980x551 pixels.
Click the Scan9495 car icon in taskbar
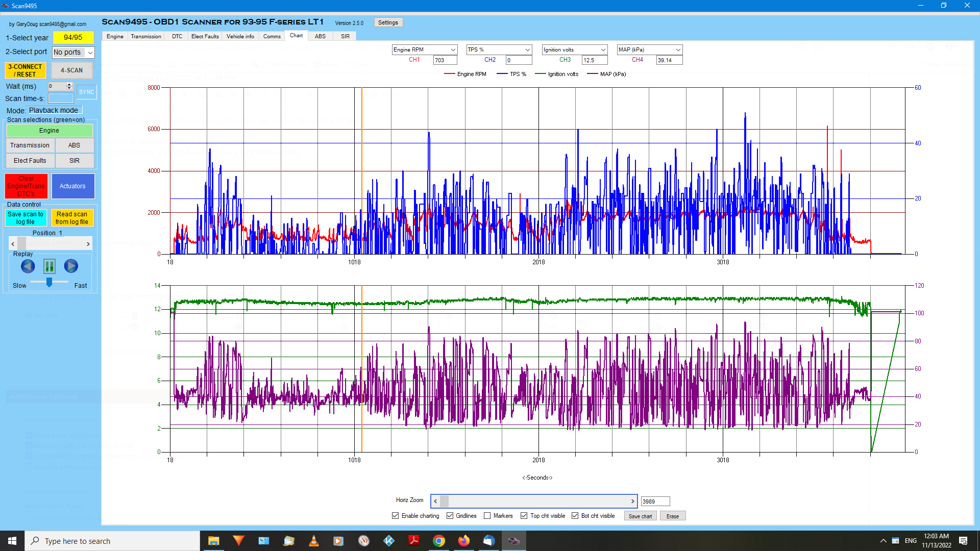tap(513, 541)
